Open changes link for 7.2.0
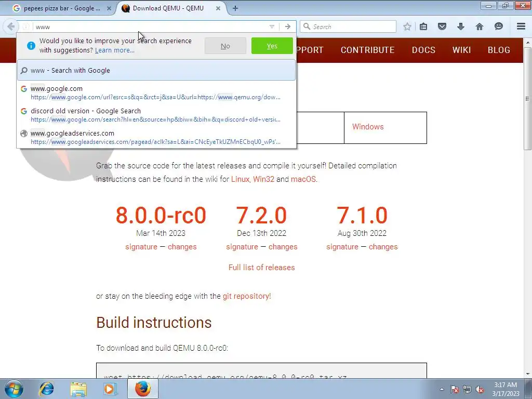532x399 pixels. click(x=283, y=247)
